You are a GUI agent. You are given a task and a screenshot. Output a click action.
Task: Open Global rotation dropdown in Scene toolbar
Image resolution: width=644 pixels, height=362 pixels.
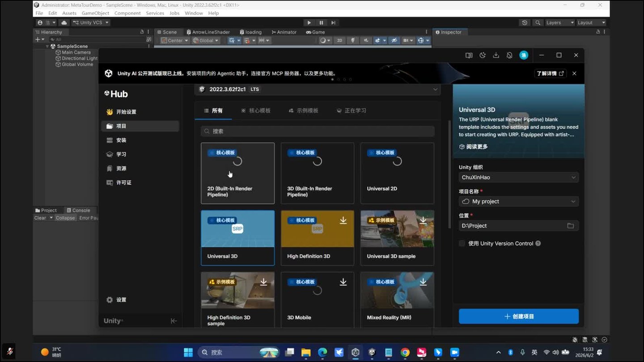[206, 41]
